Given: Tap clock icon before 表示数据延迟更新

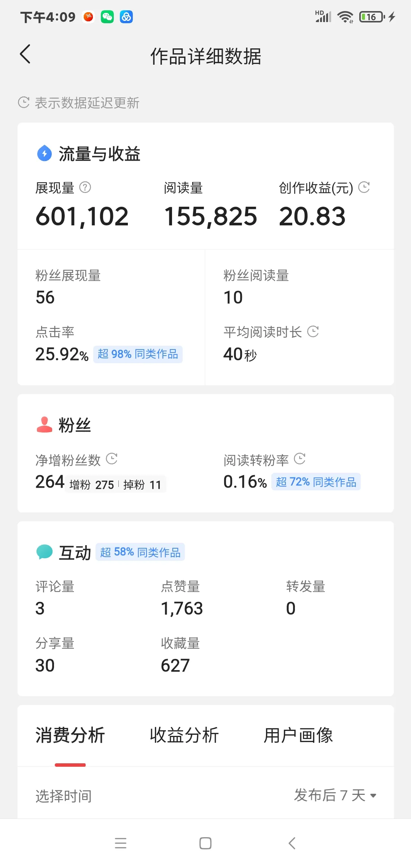Looking at the screenshot, I should [24, 102].
